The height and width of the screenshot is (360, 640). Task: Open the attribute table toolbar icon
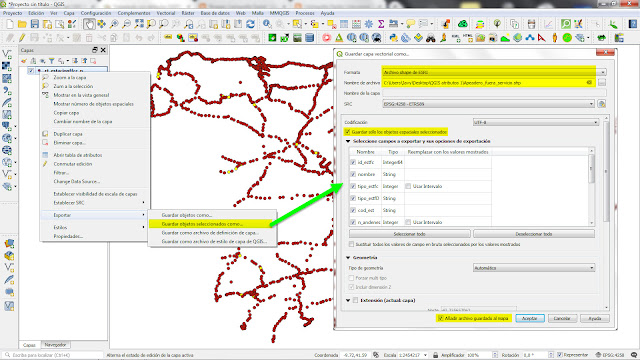click(344, 24)
